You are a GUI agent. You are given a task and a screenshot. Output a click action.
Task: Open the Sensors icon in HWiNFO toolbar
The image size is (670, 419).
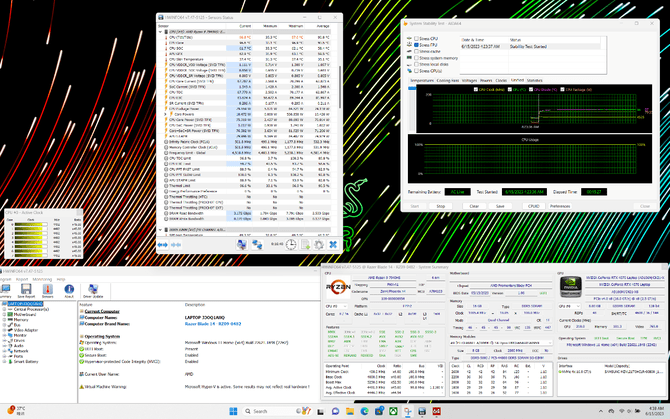[48, 291]
